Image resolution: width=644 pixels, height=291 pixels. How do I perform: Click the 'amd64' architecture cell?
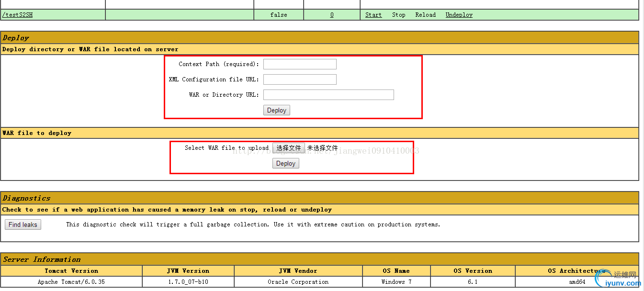click(577, 282)
